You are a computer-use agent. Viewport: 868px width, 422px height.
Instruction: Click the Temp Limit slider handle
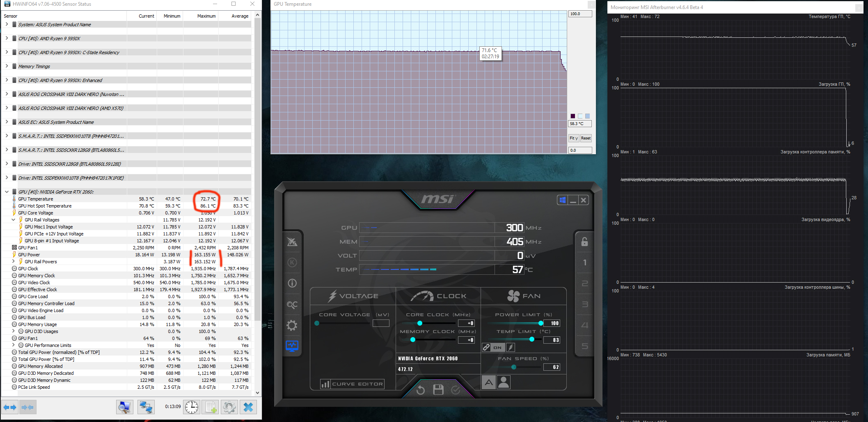pyautogui.click(x=532, y=339)
